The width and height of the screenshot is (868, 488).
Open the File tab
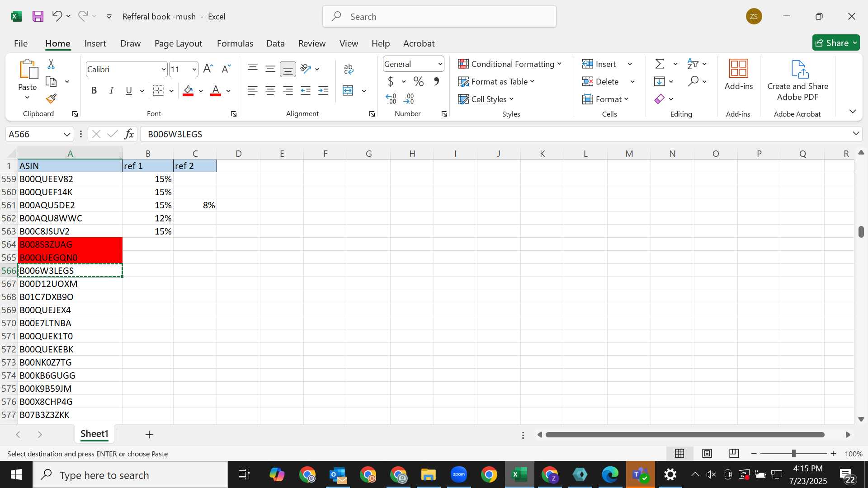(x=21, y=43)
